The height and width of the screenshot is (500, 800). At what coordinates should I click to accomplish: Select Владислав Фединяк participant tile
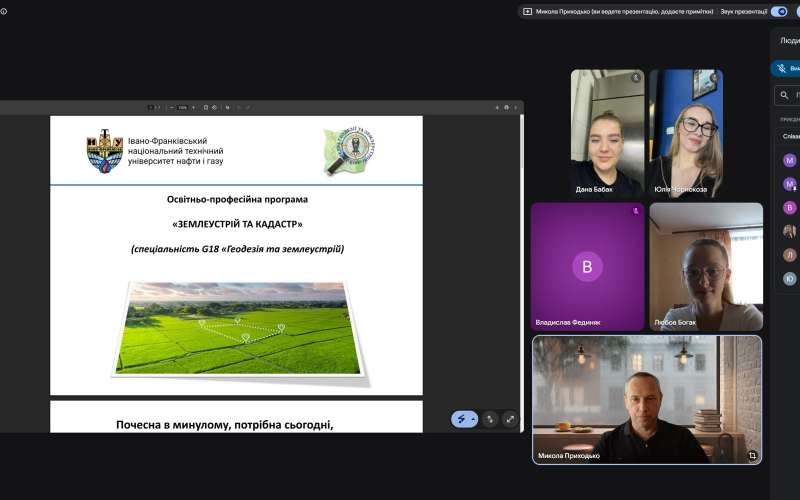[x=587, y=266]
